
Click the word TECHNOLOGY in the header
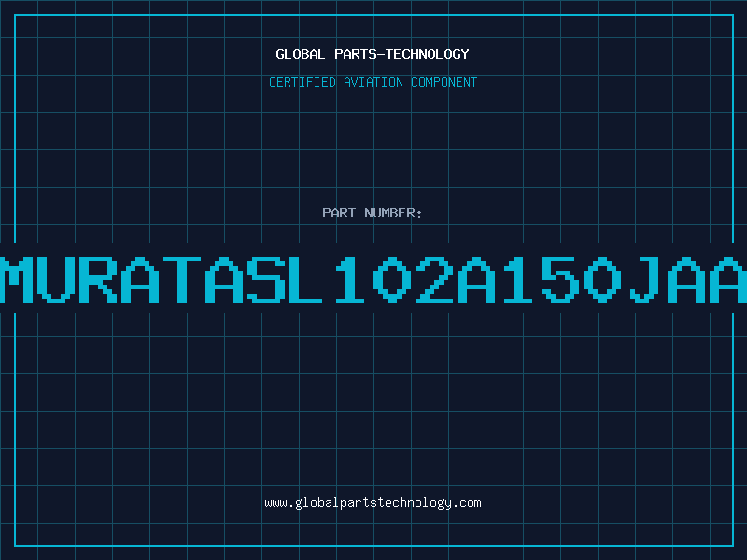tap(428, 54)
